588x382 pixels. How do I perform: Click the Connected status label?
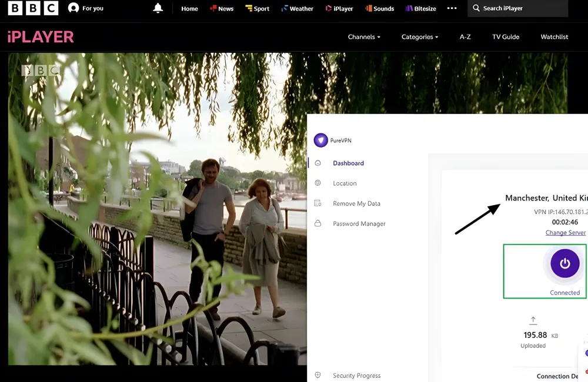click(564, 293)
